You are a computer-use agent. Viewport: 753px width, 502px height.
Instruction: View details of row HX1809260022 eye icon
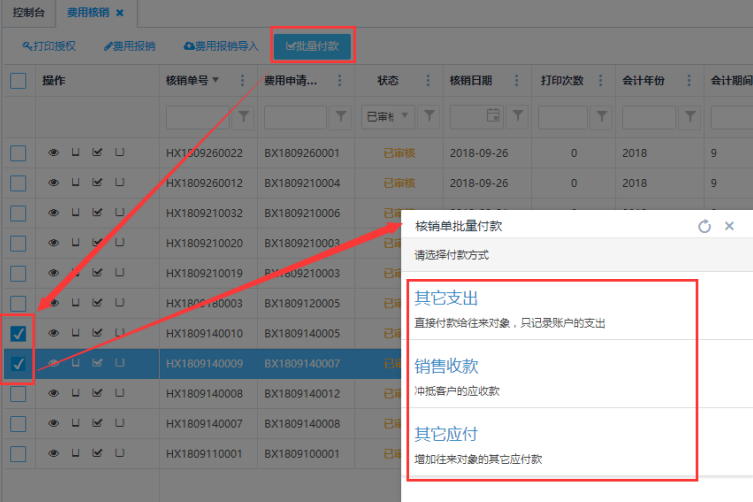54,153
